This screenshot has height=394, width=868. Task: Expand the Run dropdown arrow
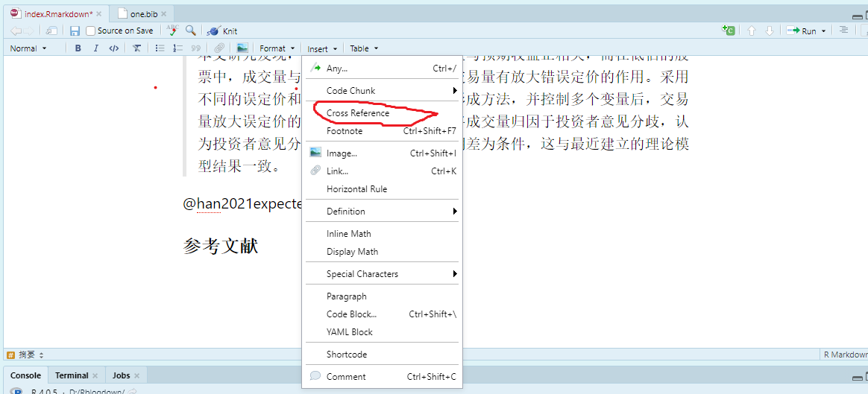pos(823,31)
